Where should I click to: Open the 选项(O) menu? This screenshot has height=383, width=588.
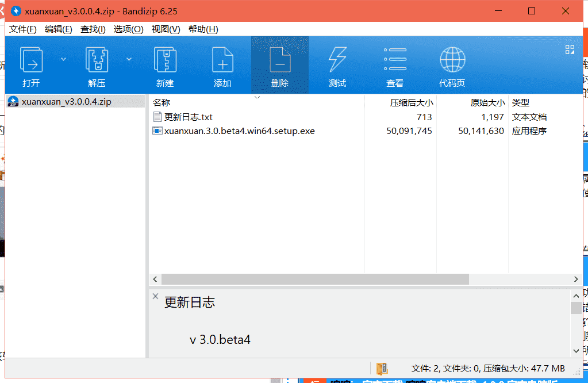click(128, 29)
